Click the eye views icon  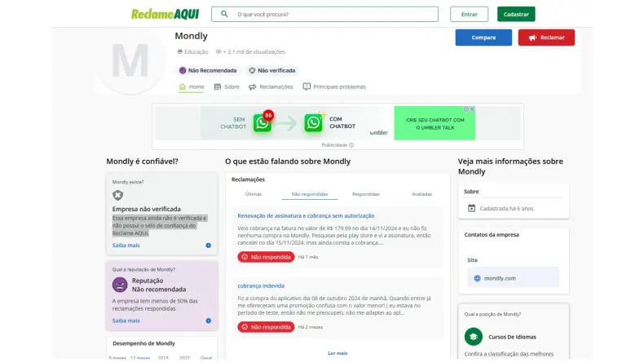click(218, 51)
